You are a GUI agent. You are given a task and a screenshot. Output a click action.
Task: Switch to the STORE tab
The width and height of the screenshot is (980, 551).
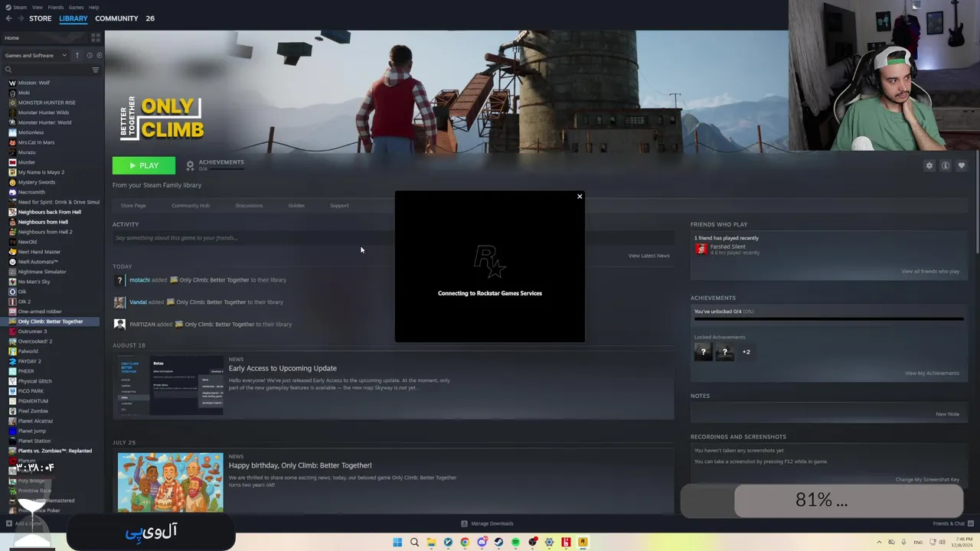click(41, 18)
